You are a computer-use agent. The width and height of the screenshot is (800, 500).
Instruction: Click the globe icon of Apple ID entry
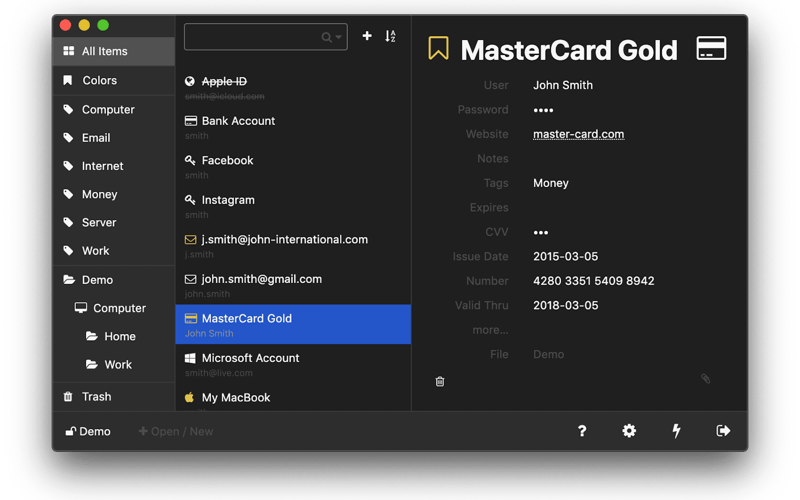tap(190, 81)
